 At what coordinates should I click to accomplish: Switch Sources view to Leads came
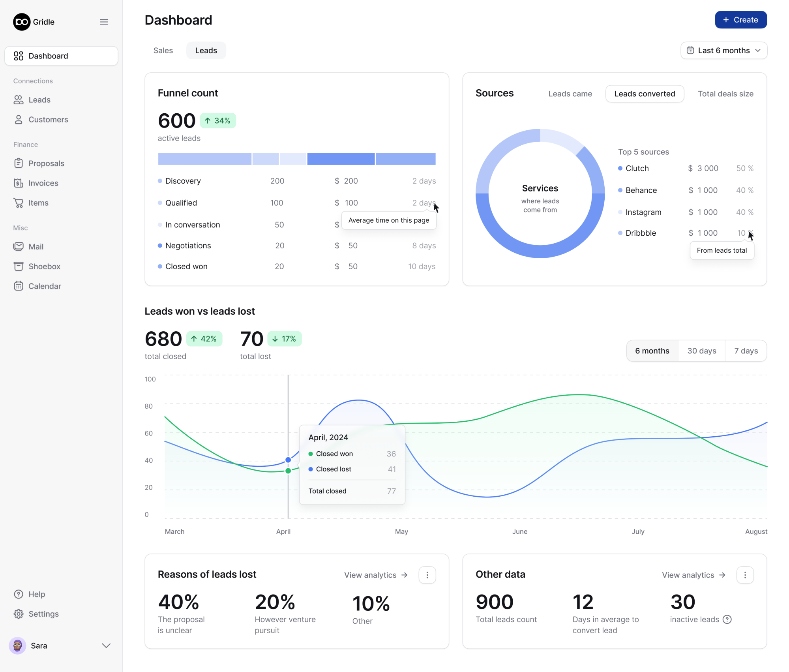point(570,94)
